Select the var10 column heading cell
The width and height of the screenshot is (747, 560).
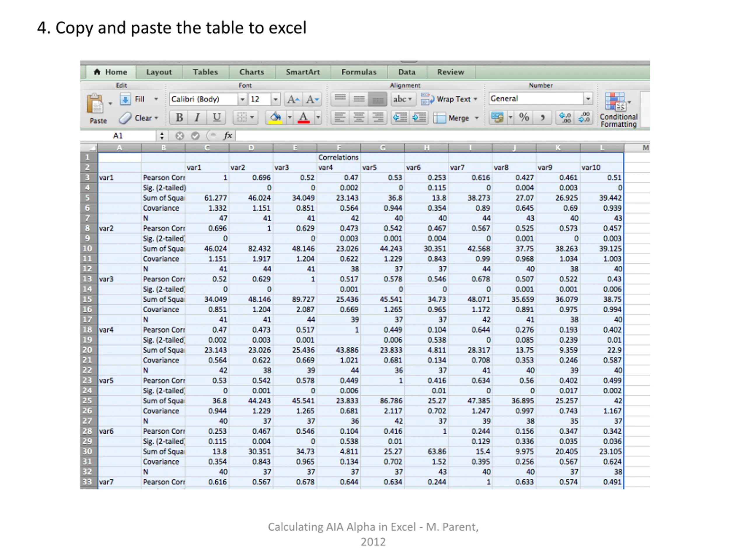(x=602, y=167)
